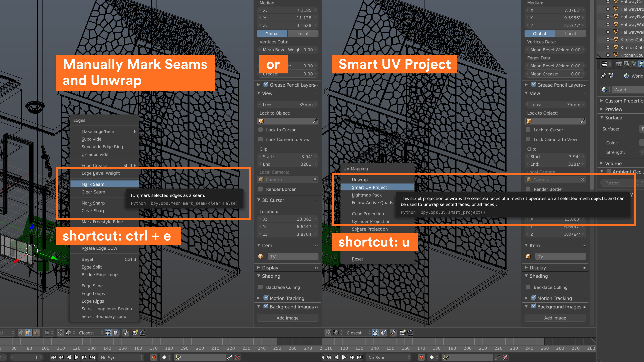This screenshot has width=644, height=362.
Task: Adjust the Lens 35mm slider field
Action: [287, 104]
